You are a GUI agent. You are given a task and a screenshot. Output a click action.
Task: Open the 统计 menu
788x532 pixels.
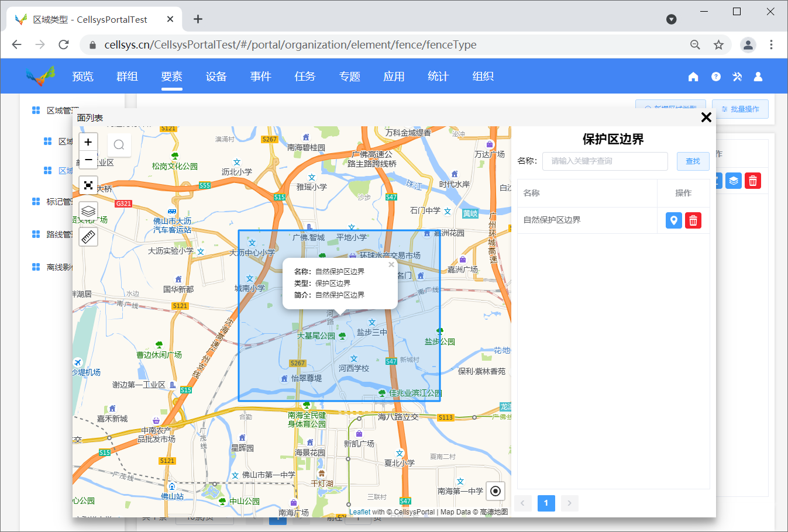pos(438,76)
